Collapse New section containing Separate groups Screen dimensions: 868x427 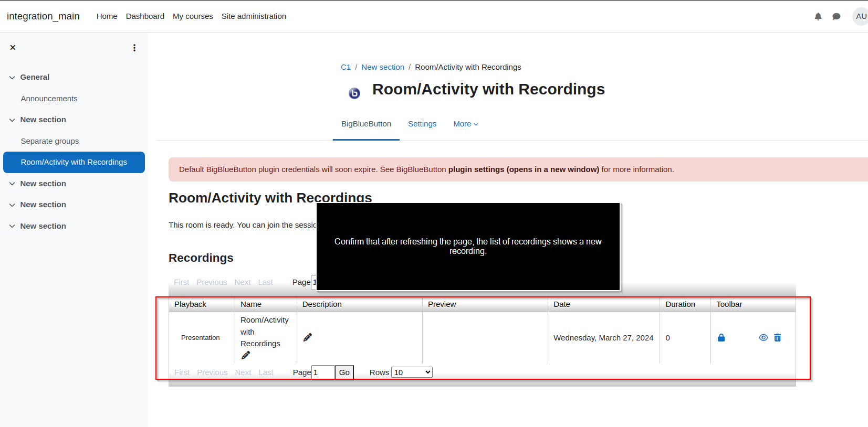pyautogui.click(x=12, y=120)
